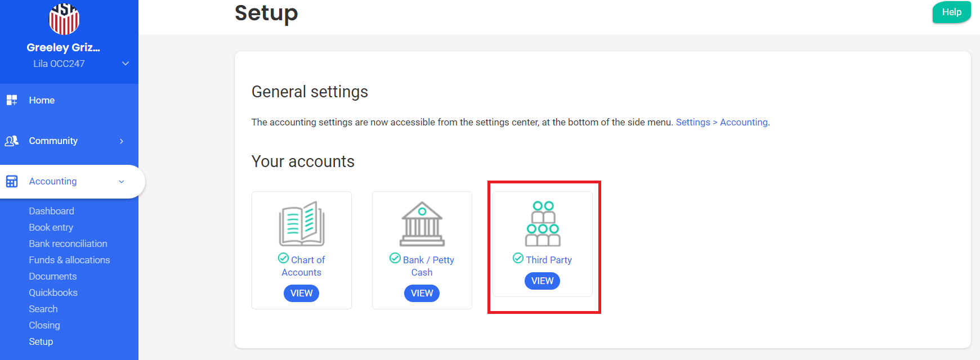Click the Chart of Accounts book icon
Viewport: 980px width, 360px height.
[302, 224]
